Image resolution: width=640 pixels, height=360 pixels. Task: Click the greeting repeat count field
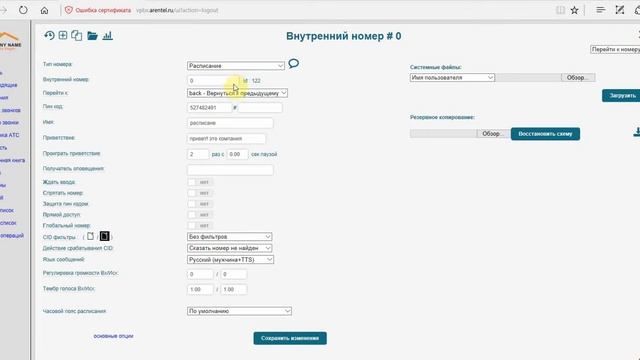198,154
